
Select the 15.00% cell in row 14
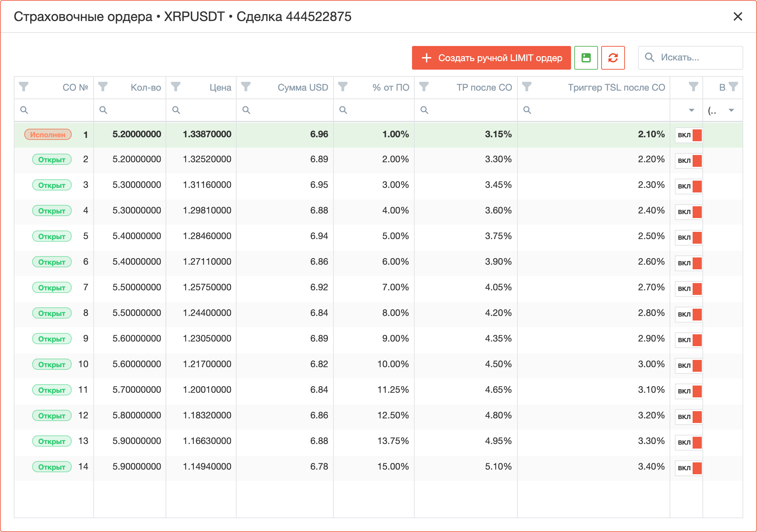point(393,466)
